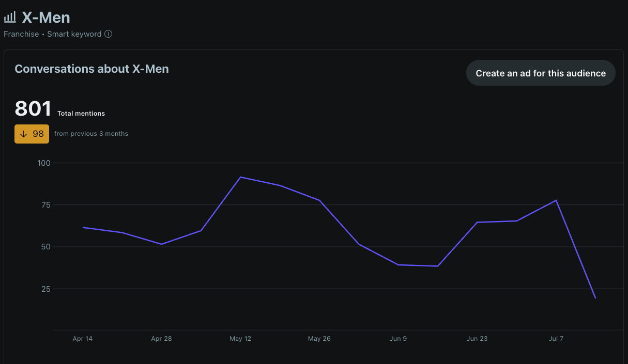Click the 50 y-axis label
Screen dimensions: 628x364
[45, 247]
